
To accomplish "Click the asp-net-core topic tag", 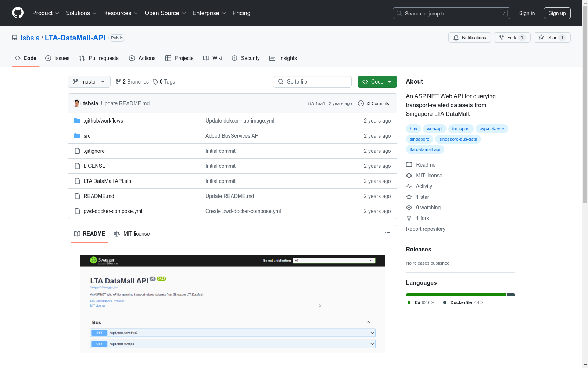I will click(492, 129).
